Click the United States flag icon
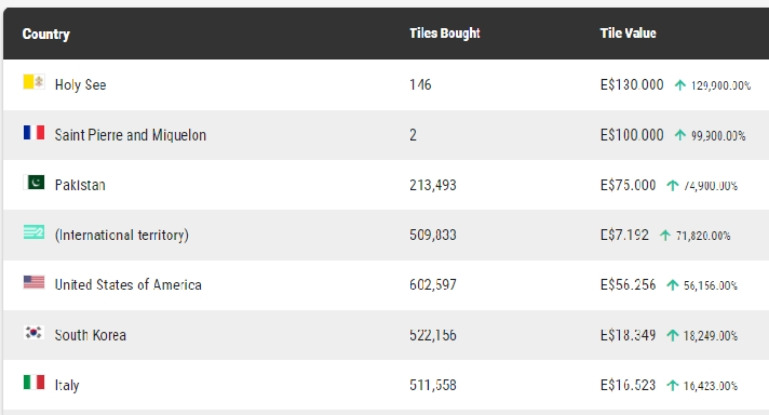 click(34, 282)
